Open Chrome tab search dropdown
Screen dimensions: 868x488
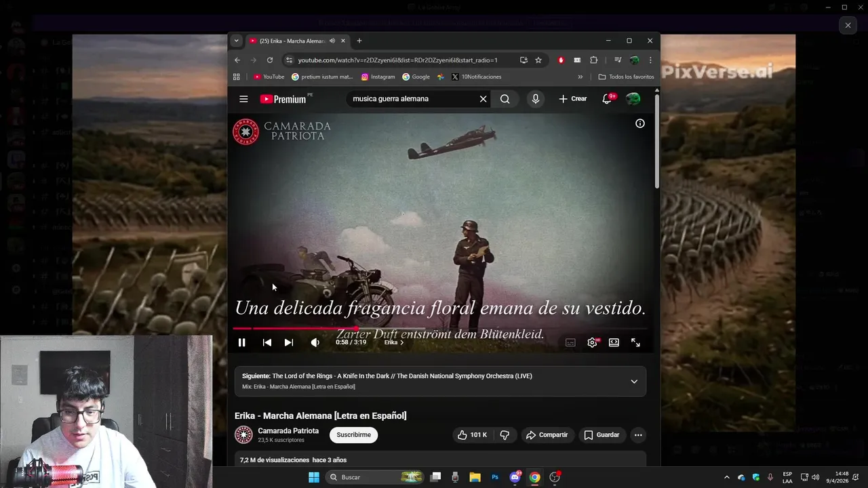(x=236, y=41)
